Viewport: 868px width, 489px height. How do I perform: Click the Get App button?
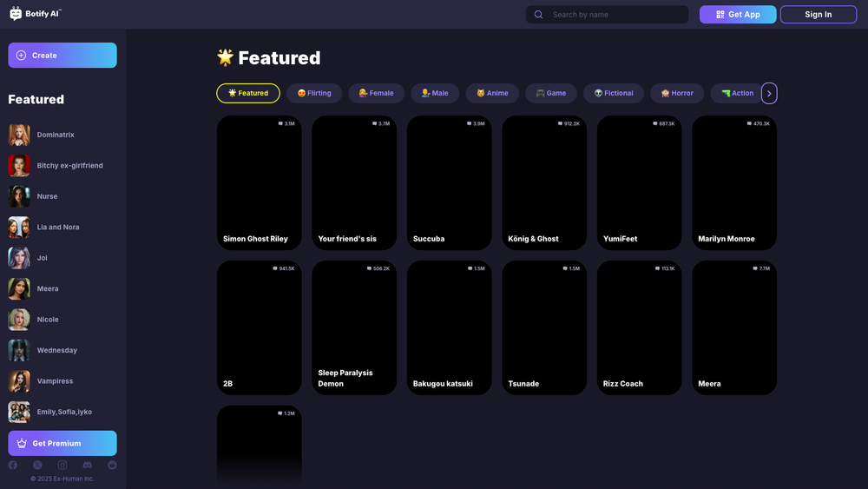tap(738, 15)
